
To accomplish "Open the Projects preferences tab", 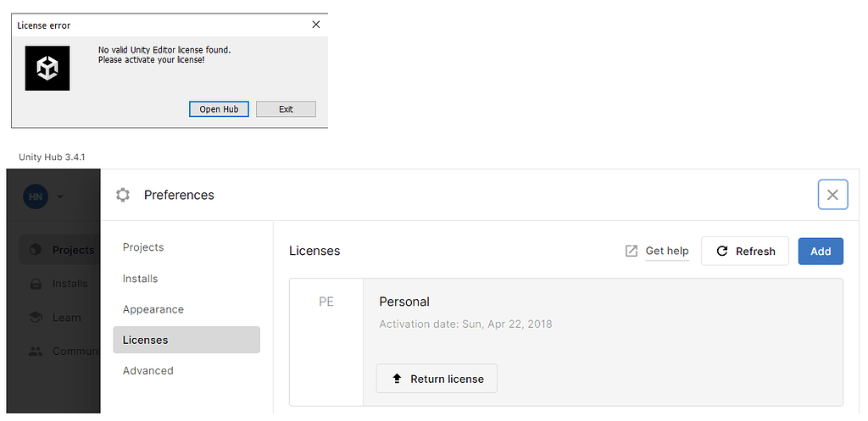I will pos(143,247).
